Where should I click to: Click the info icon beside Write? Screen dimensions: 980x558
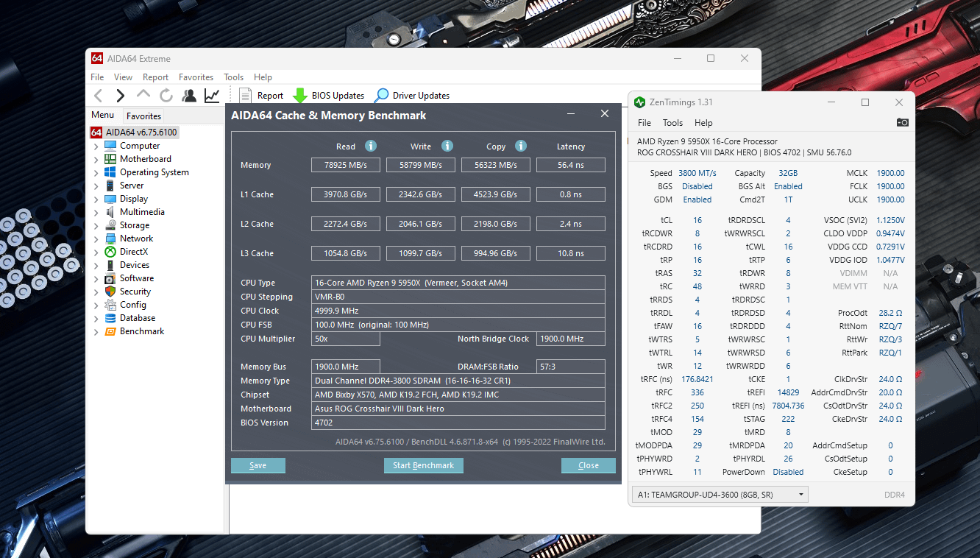[x=447, y=146]
